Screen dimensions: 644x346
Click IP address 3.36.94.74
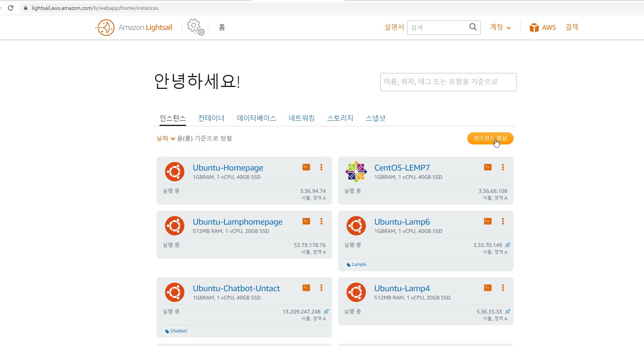313,191
